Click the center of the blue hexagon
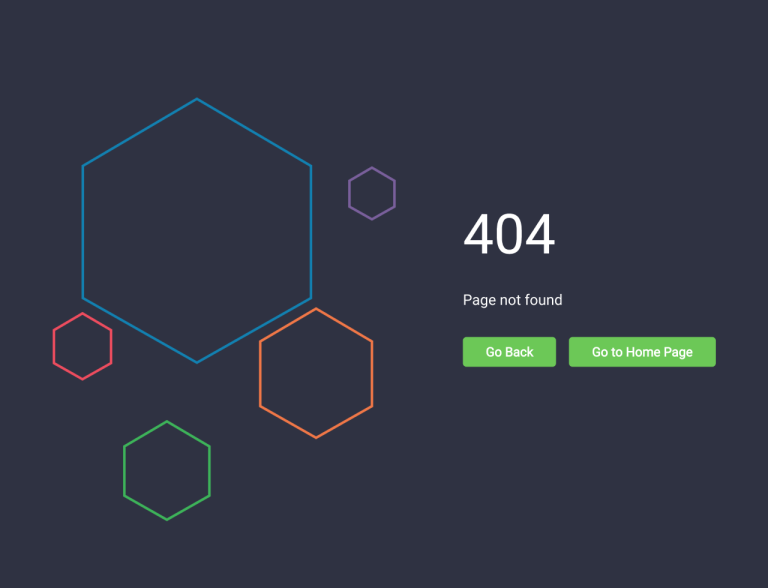The width and height of the screenshot is (768, 588). (197, 231)
